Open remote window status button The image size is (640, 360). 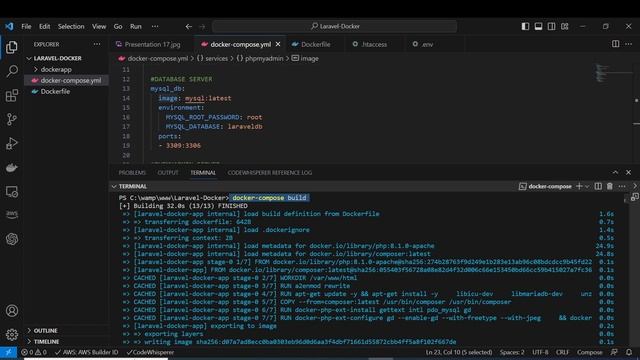8,352
